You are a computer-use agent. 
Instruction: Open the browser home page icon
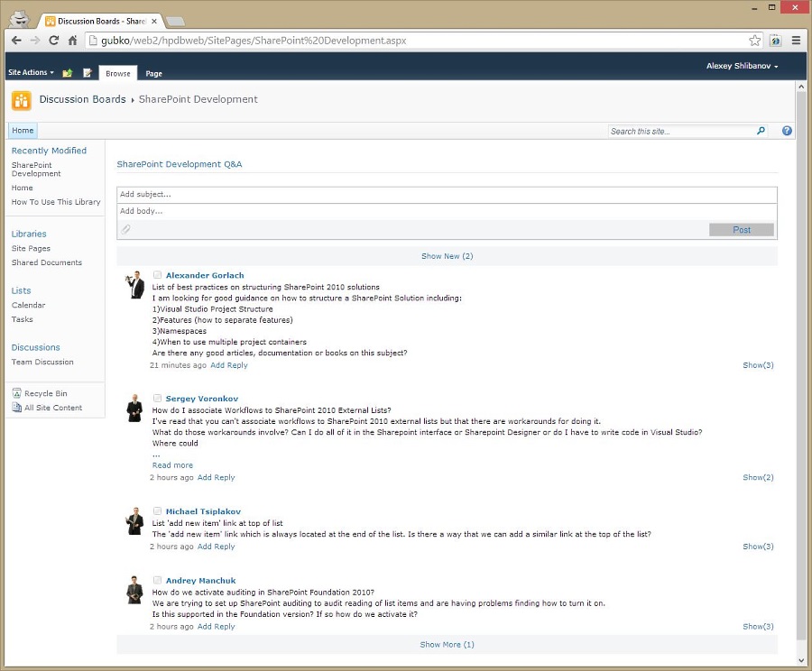tap(72, 41)
